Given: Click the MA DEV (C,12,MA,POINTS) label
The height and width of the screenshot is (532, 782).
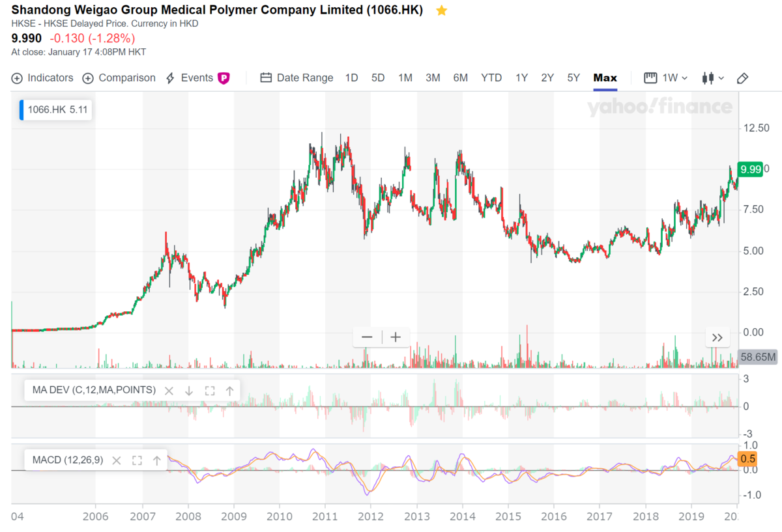Looking at the screenshot, I should tap(94, 390).
